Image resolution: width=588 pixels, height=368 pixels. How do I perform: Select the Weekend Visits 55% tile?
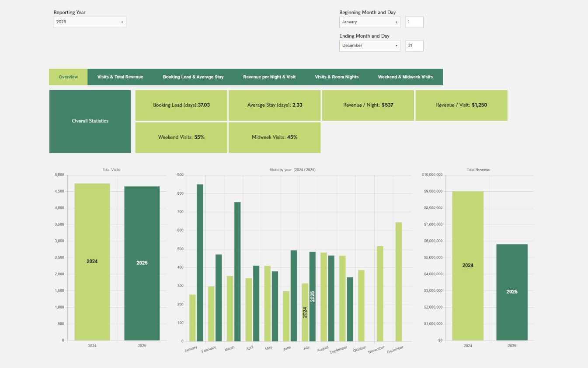(181, 137)
